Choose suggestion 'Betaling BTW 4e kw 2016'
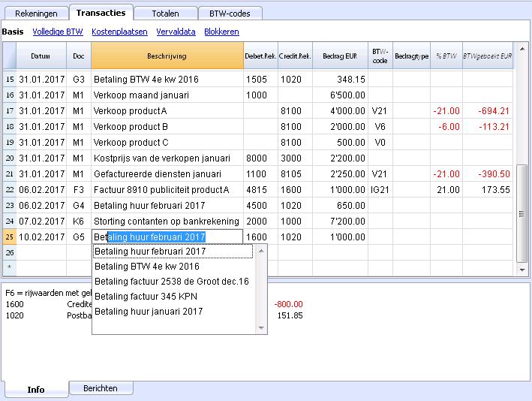This screenshot has width=532, height=401. tap(174, 267)
